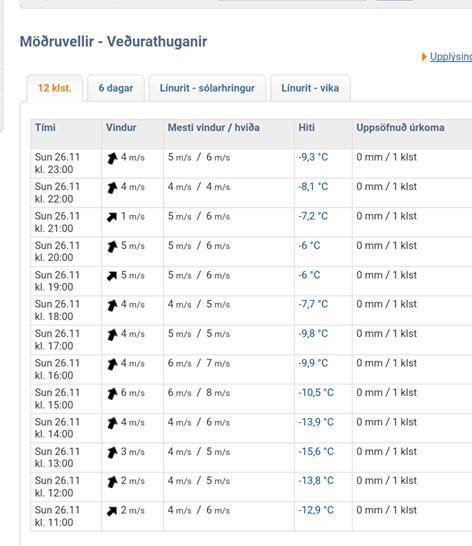Viewport: 472px width, 546px height.
Task: Click the wind arrow beside 3 m/s at 13:00
Action: pos(112,453)
